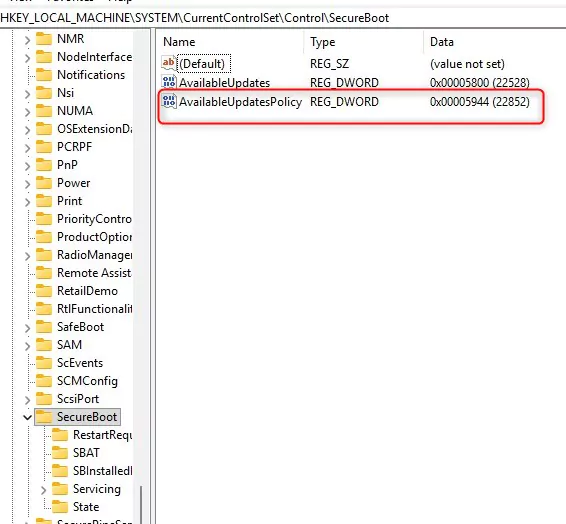Click the NMR folder icon
Screen dimensions: 566x524
click(44, 39)
